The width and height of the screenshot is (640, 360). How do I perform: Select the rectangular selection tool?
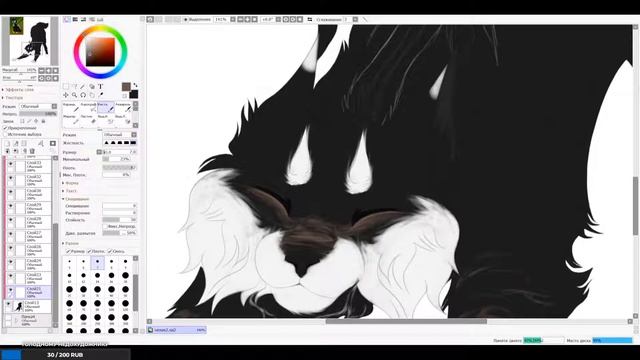[66, 87]
